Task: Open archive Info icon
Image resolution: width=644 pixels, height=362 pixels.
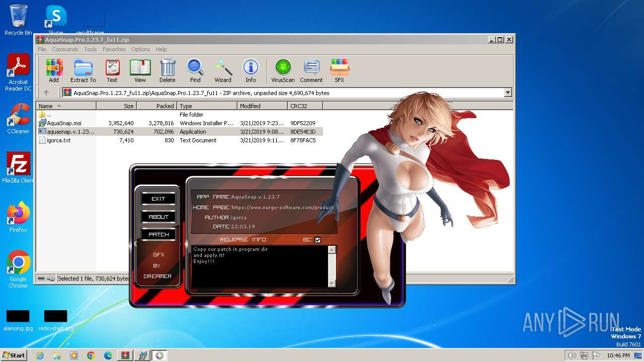Action: pos(251,70)
